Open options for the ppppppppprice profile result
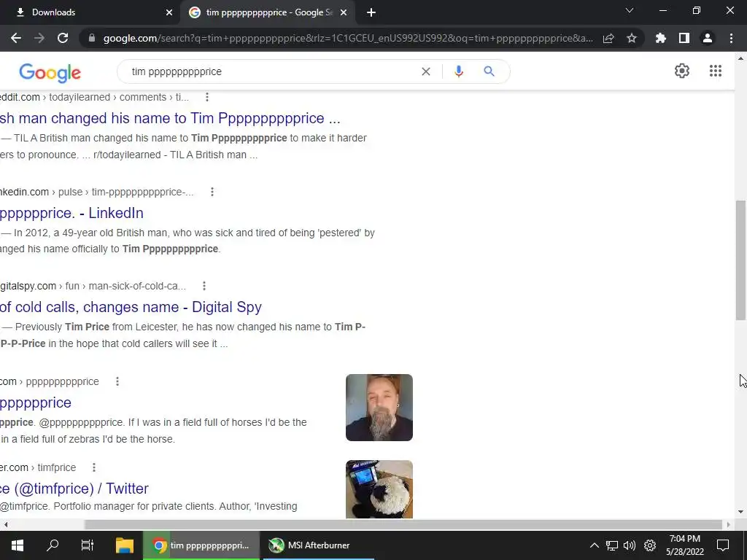Screen dimensions: 747x560 pos(117,381)
